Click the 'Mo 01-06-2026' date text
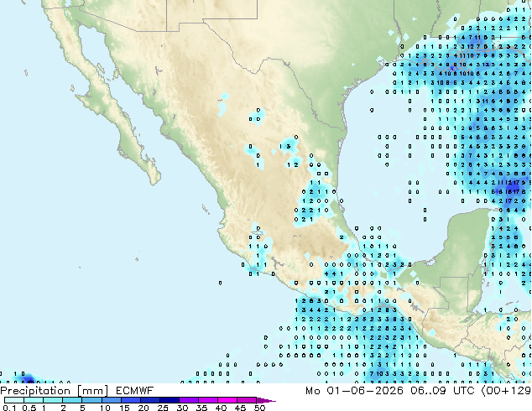This screenshot has height=411, width=532. pyautogui.click(x=354, y=391)
